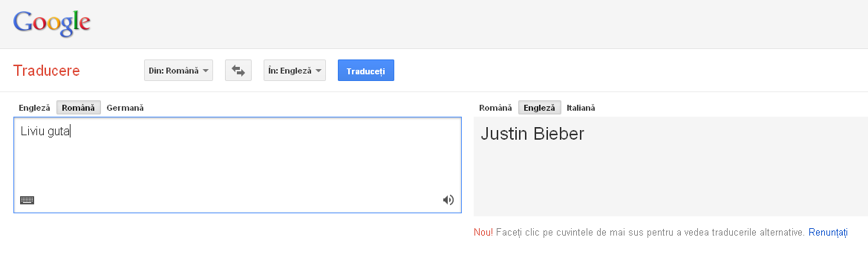
Task: Dismiss the tip via Renunțați link
Action: (828, 232)
